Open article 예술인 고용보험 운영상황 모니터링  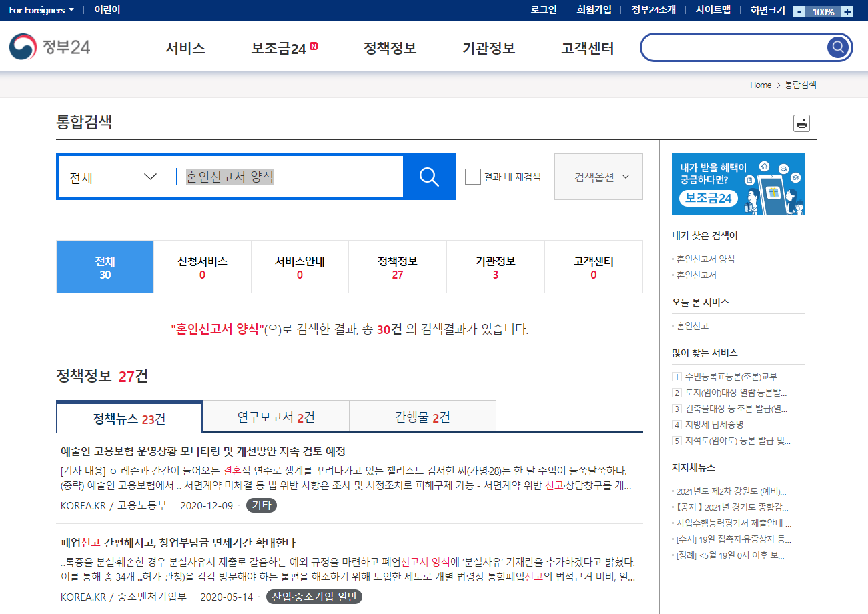click(x=203, y=451)
